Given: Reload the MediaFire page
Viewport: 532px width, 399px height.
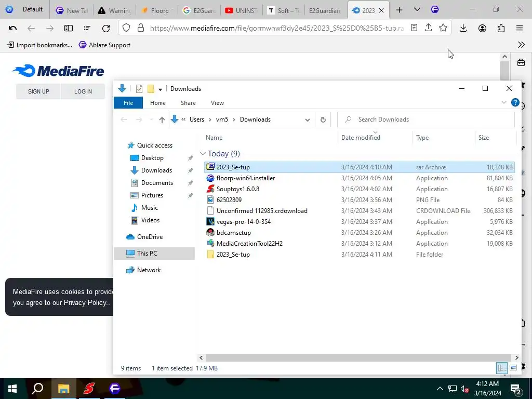Looking at the screenshot, I should [106, 28].
